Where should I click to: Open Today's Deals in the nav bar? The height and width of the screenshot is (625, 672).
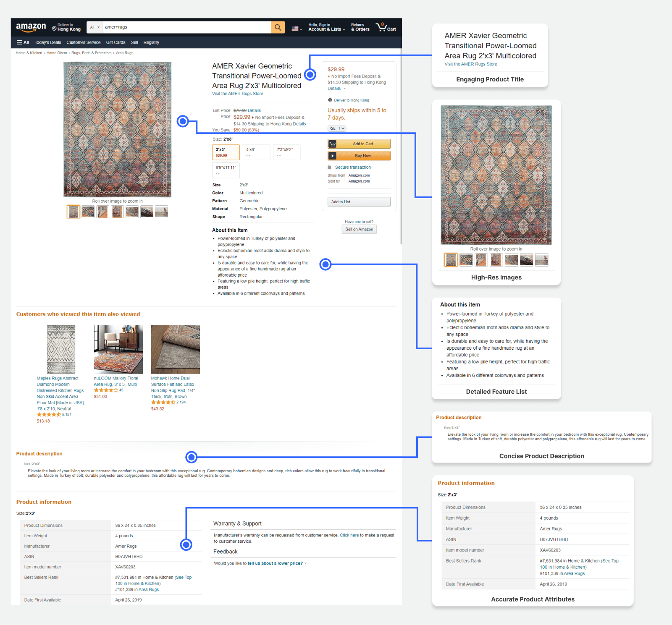click(x=48, y=42)
